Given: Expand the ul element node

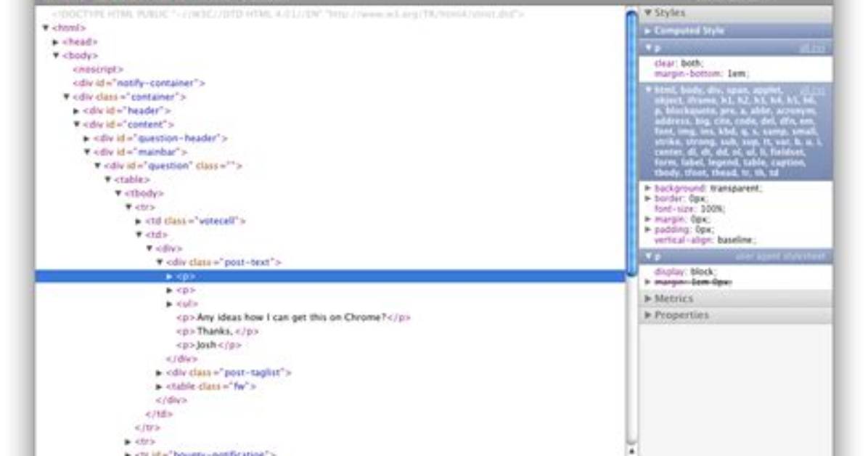Looking at the screenshot, I should click(x=170, y=304).
